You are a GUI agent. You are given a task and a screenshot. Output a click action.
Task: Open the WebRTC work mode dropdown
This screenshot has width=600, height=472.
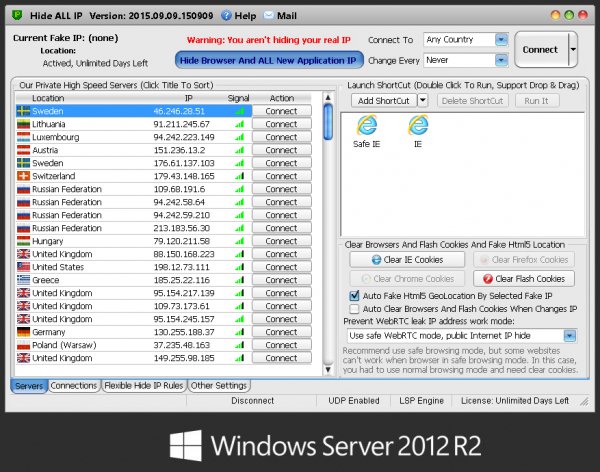pos(570,336)
